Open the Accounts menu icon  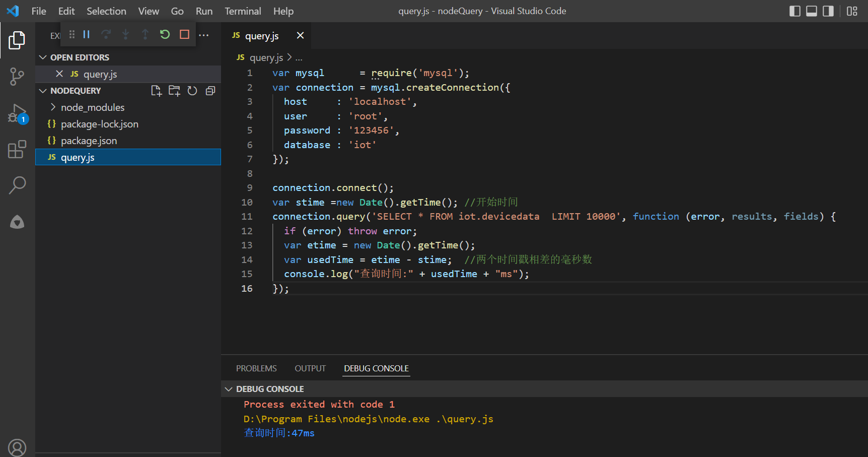(x=17, y=447)
